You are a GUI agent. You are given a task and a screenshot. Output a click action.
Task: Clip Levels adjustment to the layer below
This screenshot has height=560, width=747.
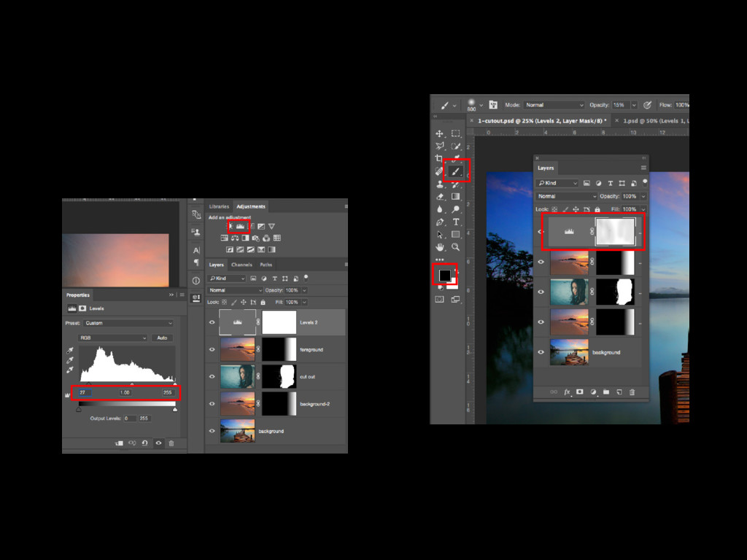[119, 443]
